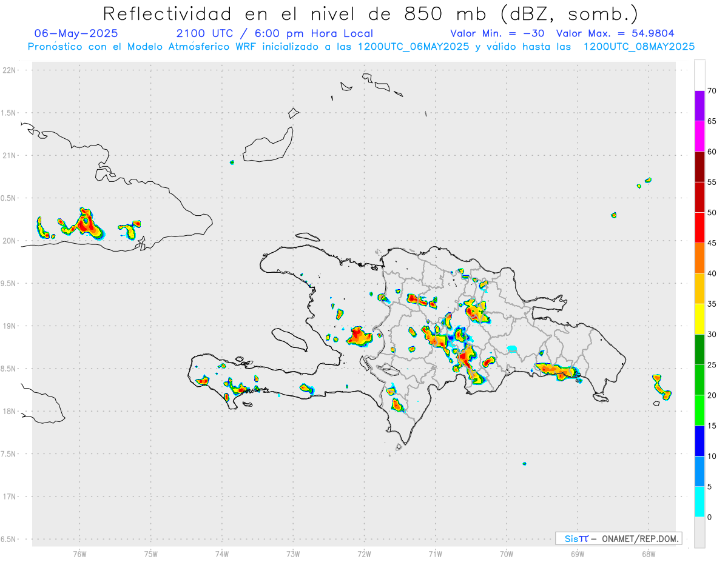Select the '30' value on the color scale

click(x=712, y=335)
